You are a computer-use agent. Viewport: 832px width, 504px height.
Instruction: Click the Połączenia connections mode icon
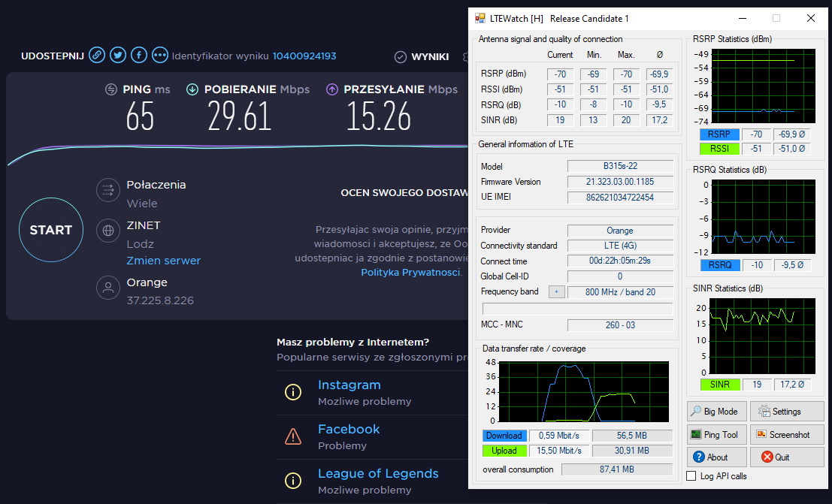coord(107,189)
